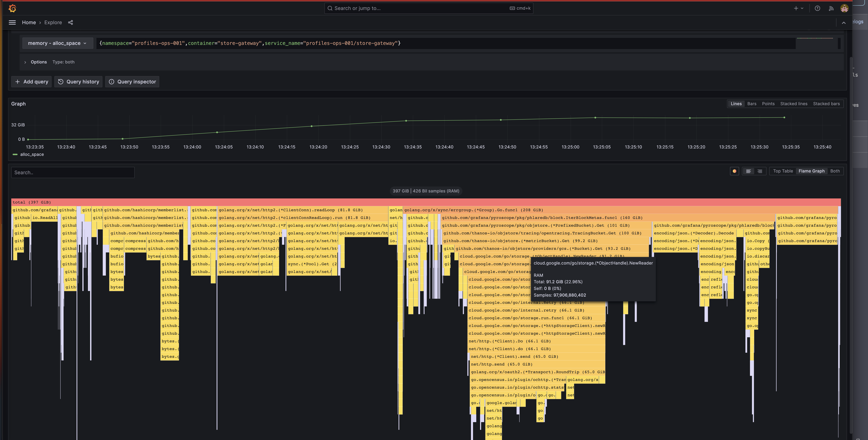This screenshot has width=868, height=440.
Task: Open Query history
Action: [x=78, y=82]
